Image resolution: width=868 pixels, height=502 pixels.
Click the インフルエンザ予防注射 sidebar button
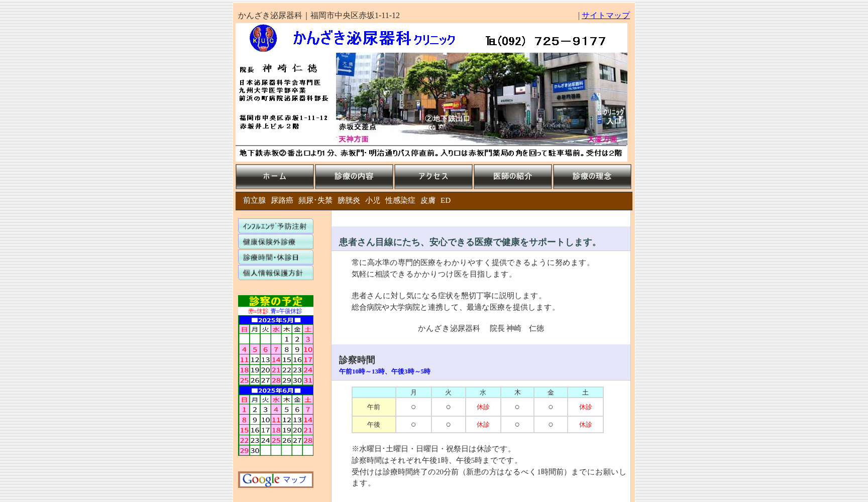275,226
